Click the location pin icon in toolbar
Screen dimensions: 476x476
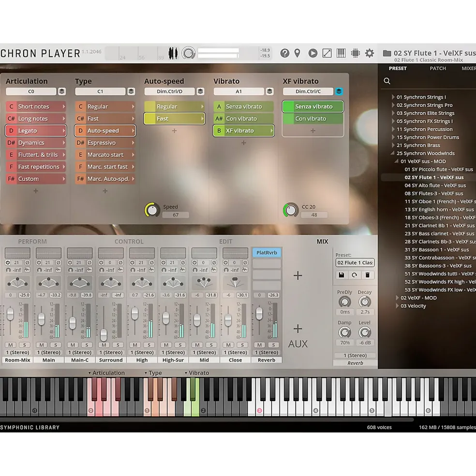297,54
